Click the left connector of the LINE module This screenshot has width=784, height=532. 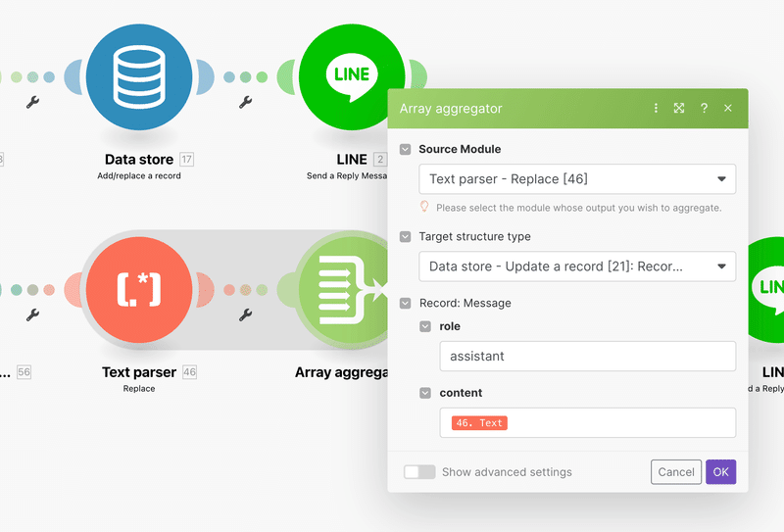286,77
